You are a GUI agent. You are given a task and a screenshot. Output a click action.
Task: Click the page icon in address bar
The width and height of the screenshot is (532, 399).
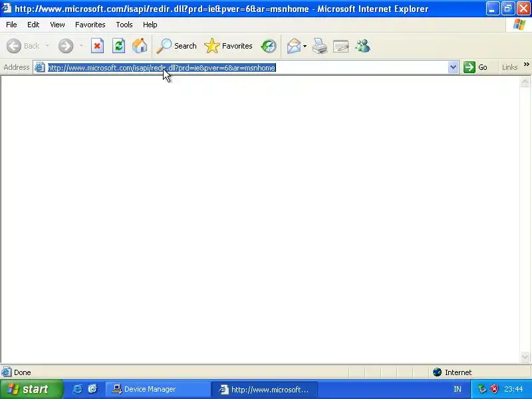click(x=40, y=68)
